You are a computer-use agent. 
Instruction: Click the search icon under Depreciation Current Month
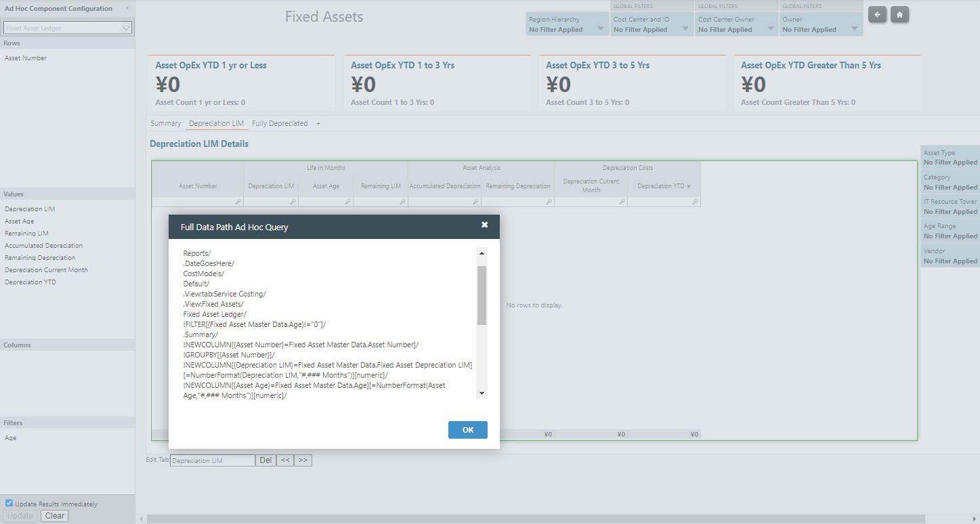[622, 202]
